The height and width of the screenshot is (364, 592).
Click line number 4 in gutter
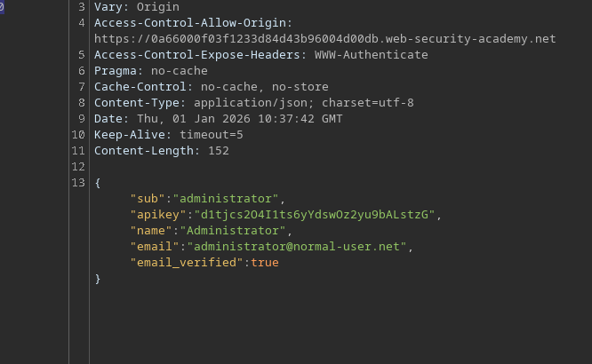pyautogui.click(x=83, y=23)
